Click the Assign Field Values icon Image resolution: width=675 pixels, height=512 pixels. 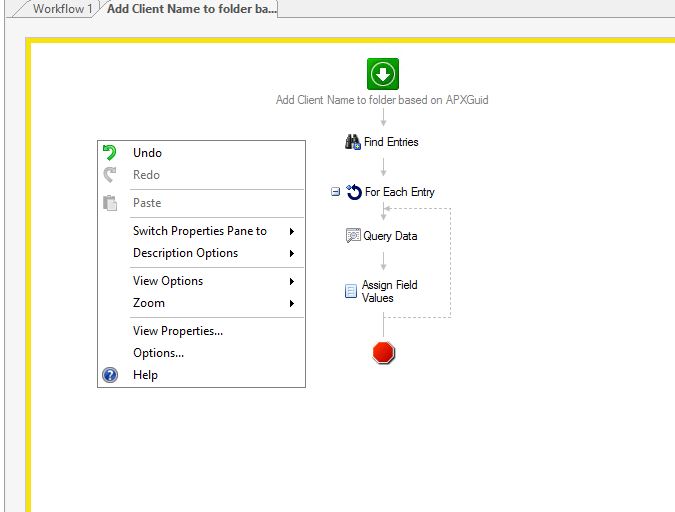(x=351, y=291)
